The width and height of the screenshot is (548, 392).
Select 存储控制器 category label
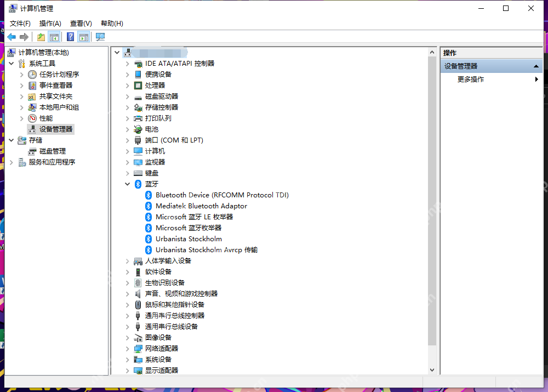pos(162,107)
